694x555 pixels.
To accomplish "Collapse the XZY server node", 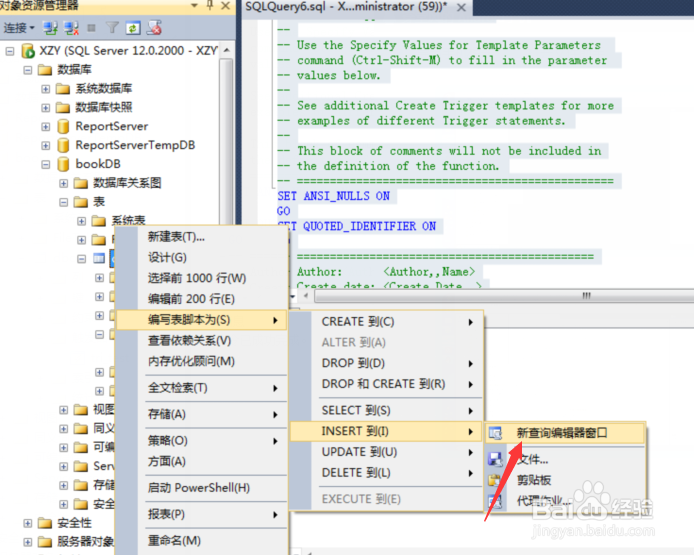I will coord(10,51).
